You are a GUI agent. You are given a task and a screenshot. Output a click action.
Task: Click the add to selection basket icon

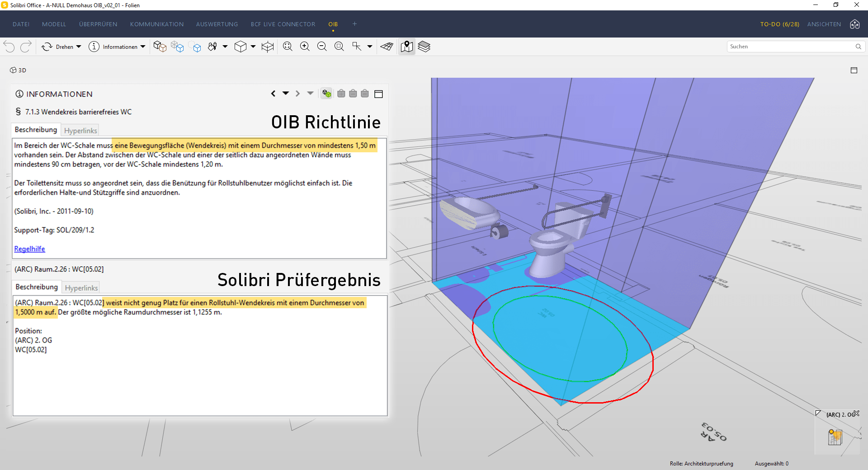click(x=341, y=94)
